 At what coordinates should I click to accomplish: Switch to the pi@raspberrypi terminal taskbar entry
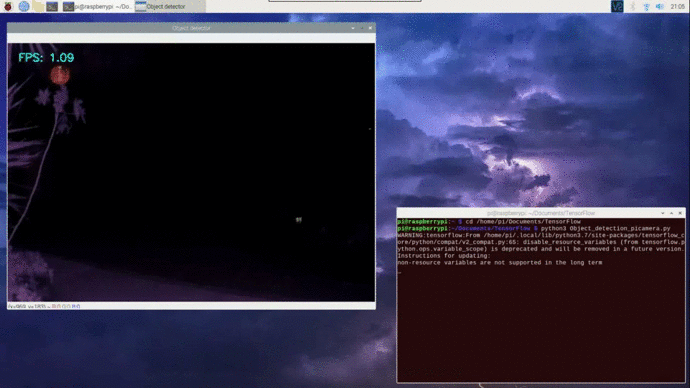click(x=97, y=6)
